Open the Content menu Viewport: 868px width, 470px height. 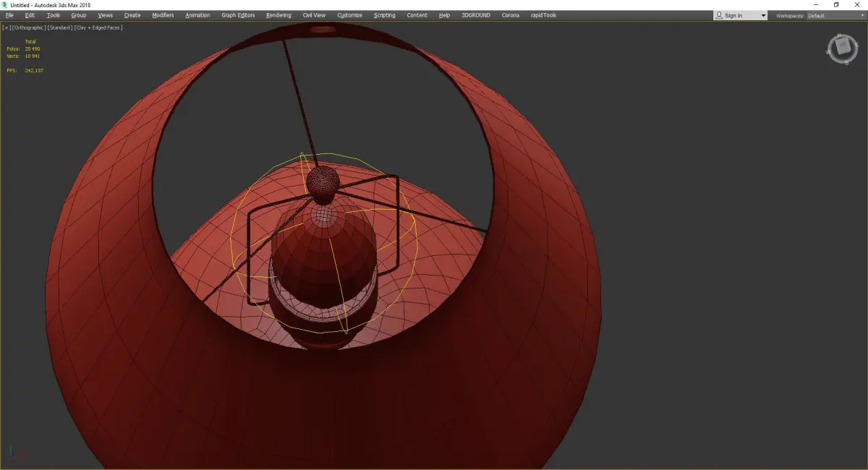coord(417,15)
